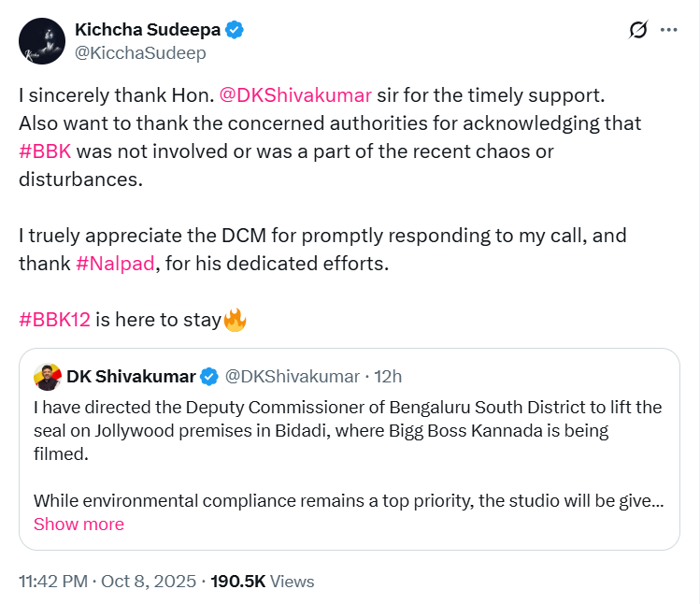Open the 12h timestamp of quoted tweet

388,377
